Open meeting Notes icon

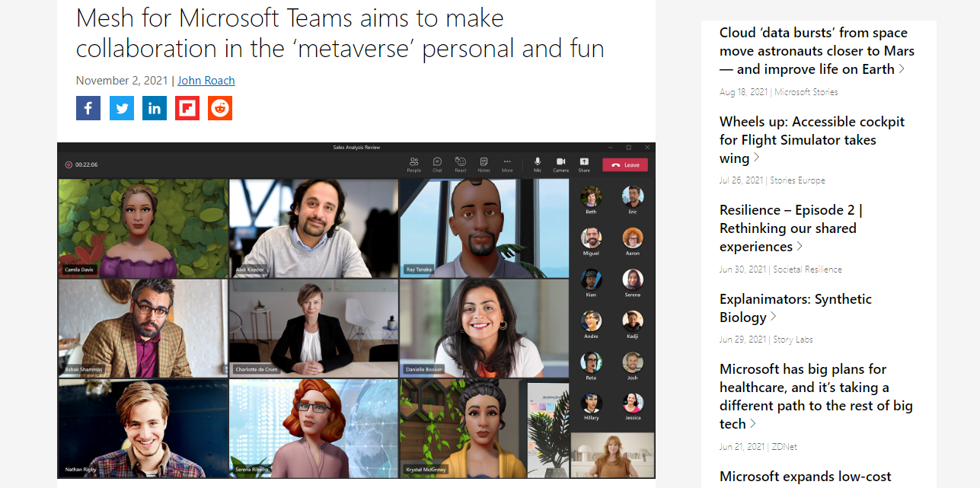[x=484, y=164]
